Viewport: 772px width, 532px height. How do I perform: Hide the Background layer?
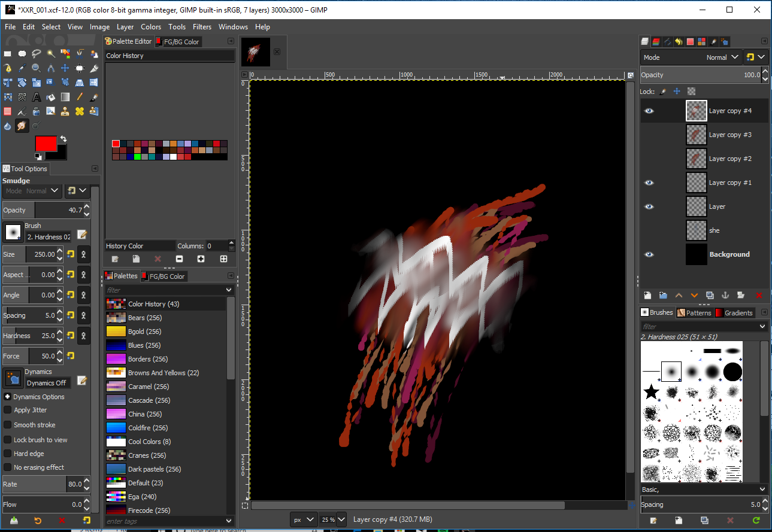point(649,254)
